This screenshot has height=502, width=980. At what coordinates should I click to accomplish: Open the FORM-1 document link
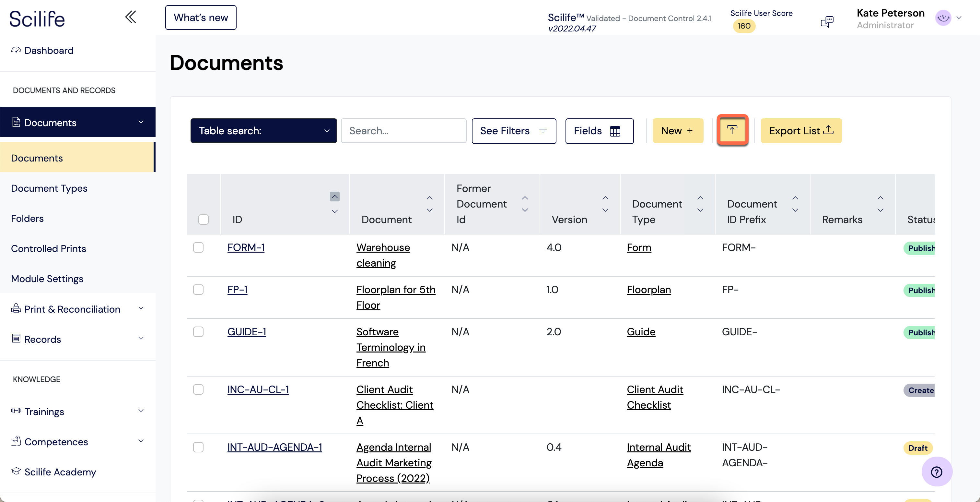coord(246,247)
